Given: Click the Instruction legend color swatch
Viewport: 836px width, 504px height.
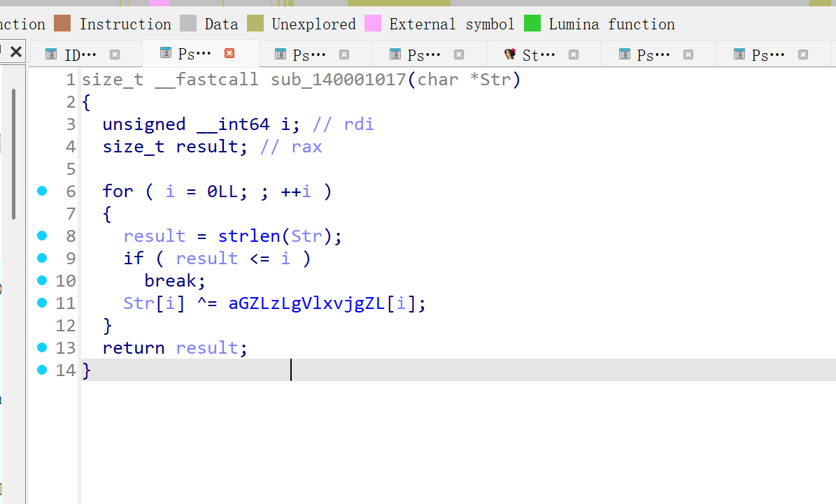Looking at the screenshot, I should pyautogui.click(x=63, y=24).
